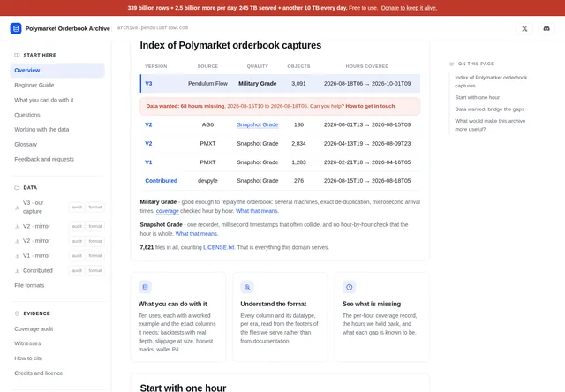Open the V2 link in the 2,834 objects row
The width and height of the screenshot is (565, 392).
click(x=148, y=143)
